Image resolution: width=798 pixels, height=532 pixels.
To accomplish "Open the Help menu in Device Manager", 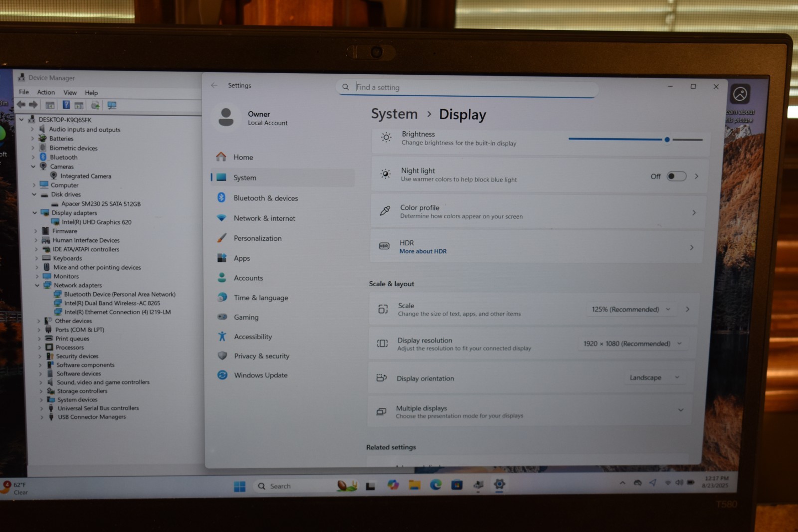I will pyautogui.click(x=91, y=93).
